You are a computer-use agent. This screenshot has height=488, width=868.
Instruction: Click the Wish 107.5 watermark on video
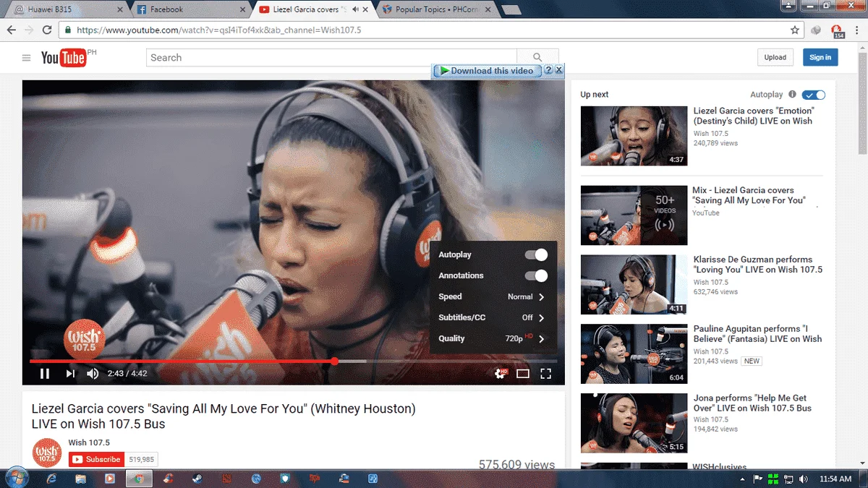coord(85,339)
